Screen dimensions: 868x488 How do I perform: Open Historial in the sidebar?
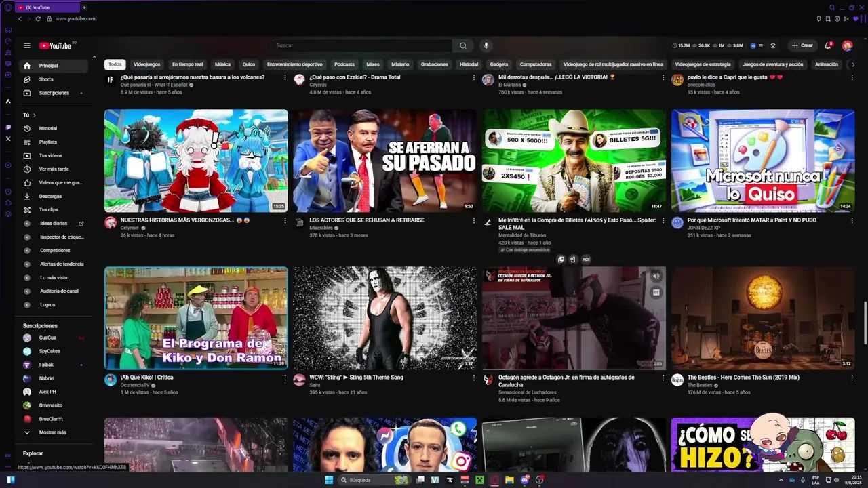pos(55,128)
